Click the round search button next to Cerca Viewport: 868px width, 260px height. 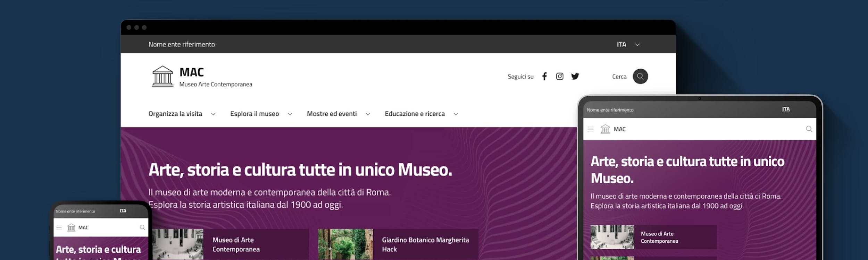tap(640, 76)
